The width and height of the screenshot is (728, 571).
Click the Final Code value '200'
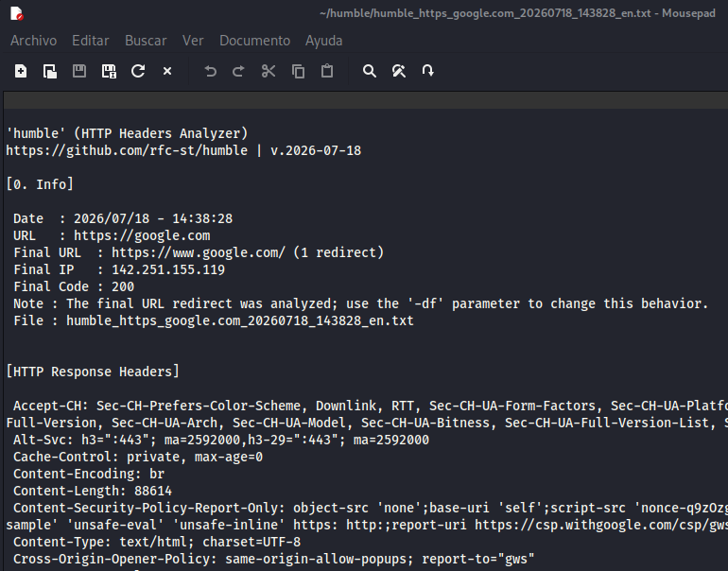pos(123,286)
